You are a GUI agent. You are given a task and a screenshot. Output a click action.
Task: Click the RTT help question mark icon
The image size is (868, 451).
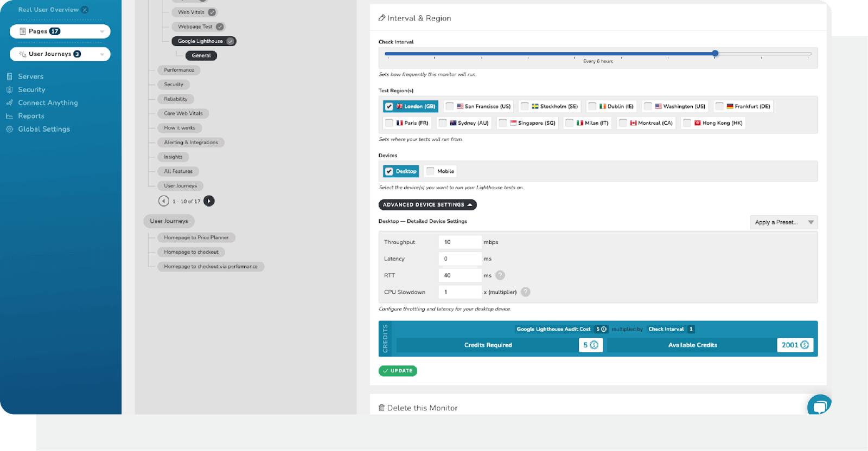pyautogui.click(x=500, y=275)
